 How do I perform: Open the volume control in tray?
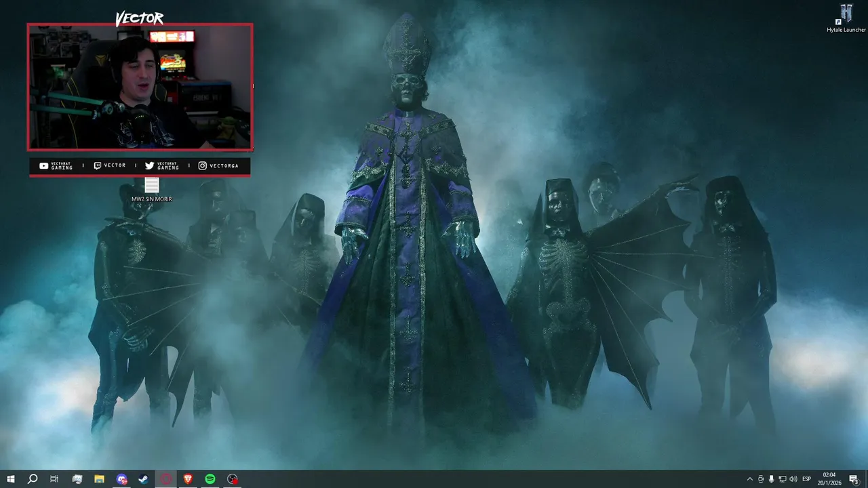click(x=793, y=479)
